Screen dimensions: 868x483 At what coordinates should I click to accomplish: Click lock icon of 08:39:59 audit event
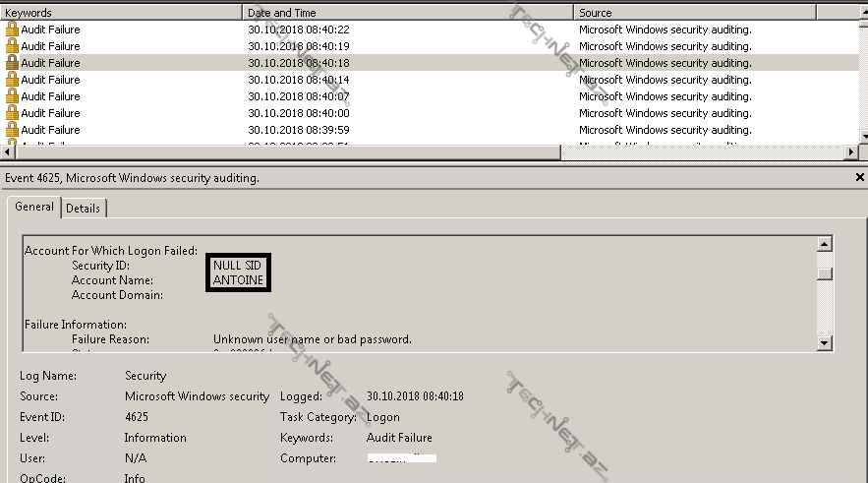[x=12, y=130]
